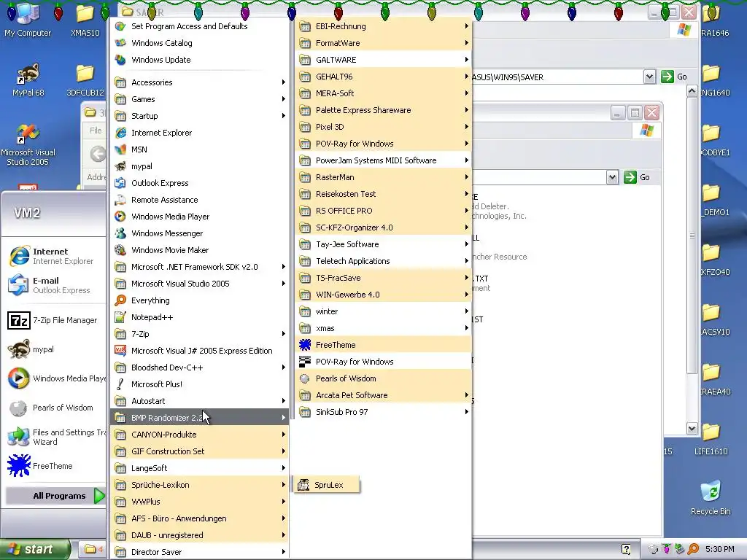
Task: Expand the Accessories submenu
Action: (200, 82)
